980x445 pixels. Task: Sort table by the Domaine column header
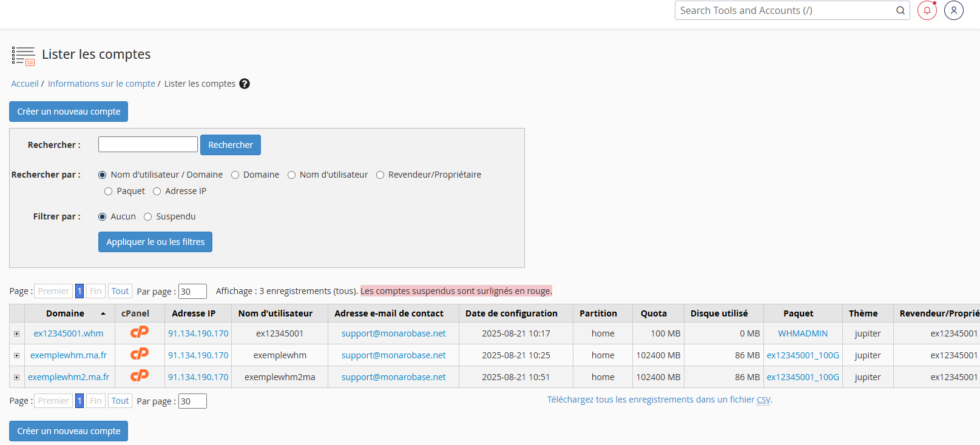coord(66,313)
